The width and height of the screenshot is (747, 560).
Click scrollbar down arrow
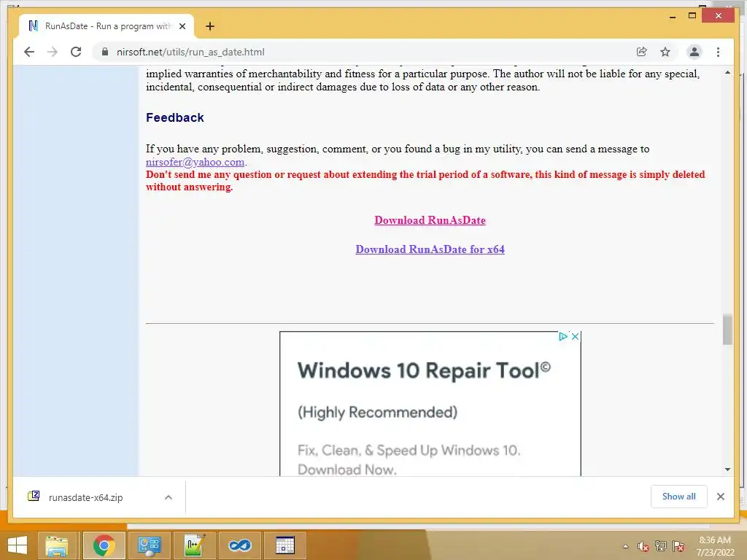click(x=727, y=470)
